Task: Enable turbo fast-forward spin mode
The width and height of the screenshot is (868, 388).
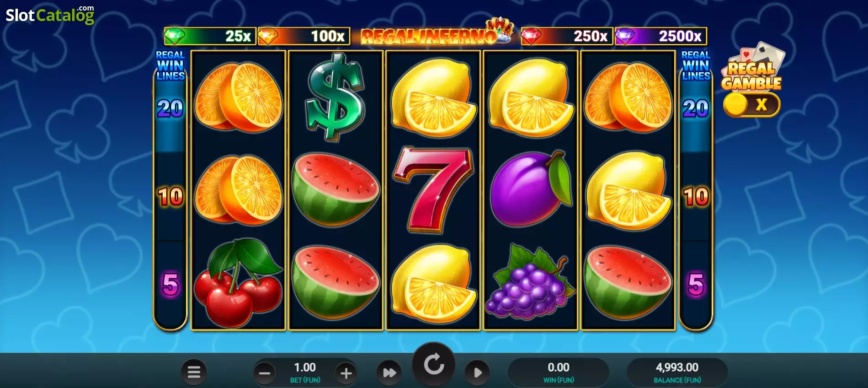Action: (x=389, y=373)
